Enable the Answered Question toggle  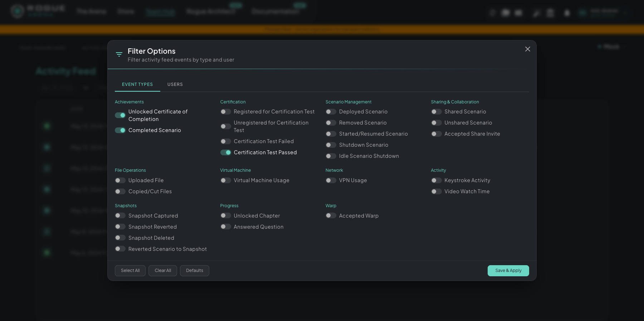point(226,227)
